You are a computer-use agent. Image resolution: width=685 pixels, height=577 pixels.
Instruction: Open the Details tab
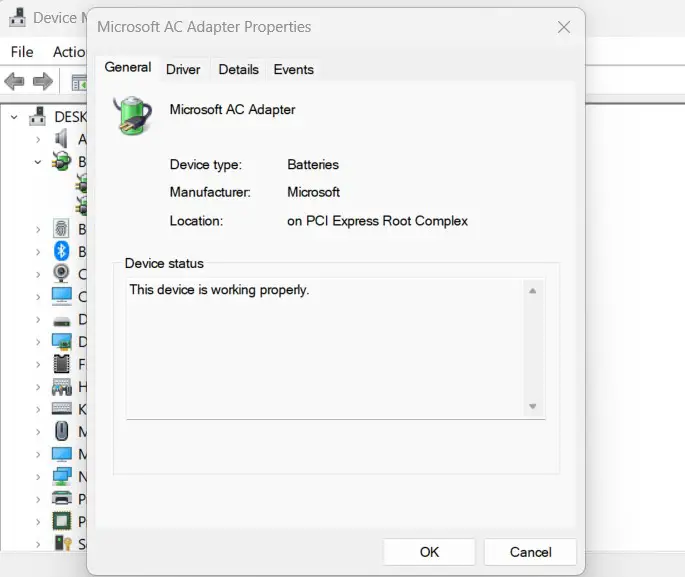tap(238, 69)
